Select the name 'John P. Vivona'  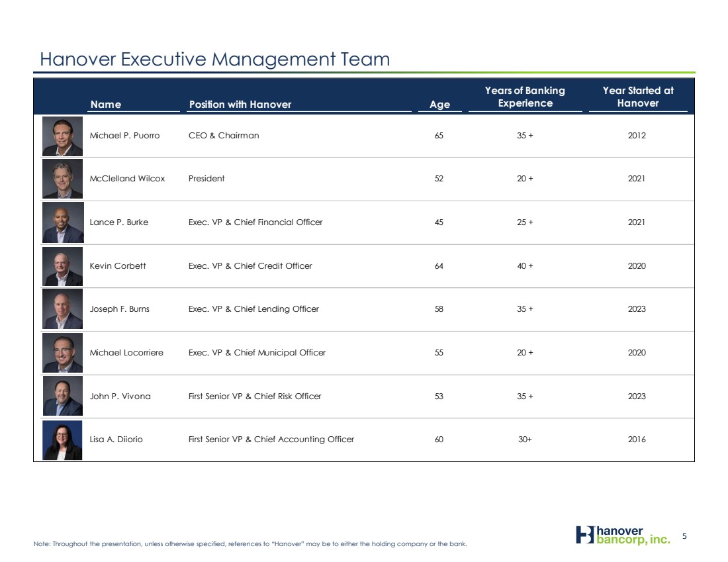(x=120, y=397)
